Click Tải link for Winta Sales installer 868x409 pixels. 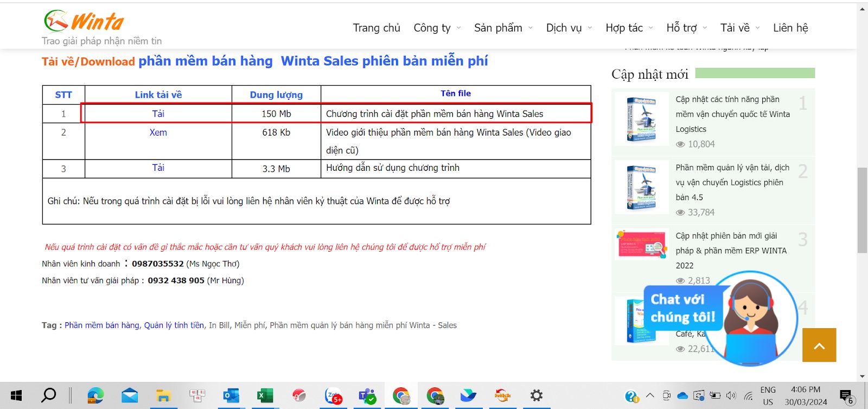[x=158, y=113]
